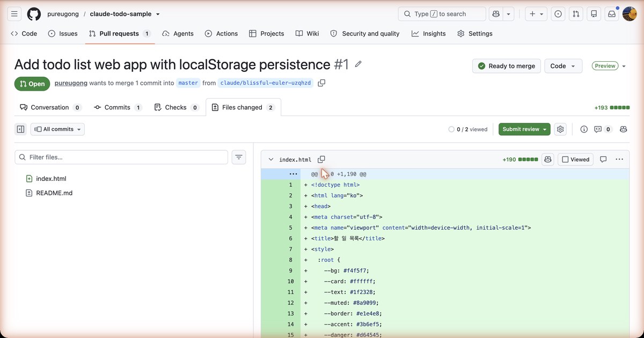
Task: Switch to the Checks tab
Action: (x=176, y=107)
